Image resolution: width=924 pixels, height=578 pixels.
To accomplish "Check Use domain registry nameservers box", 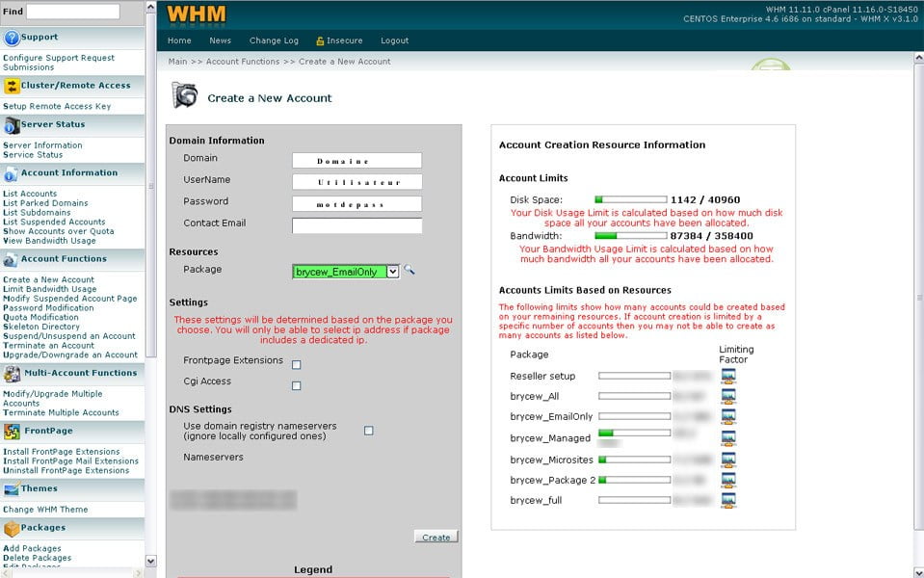I will (x=369, y=431).
